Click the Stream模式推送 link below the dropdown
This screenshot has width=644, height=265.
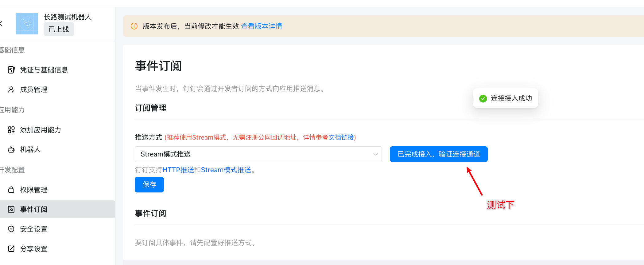pyautogui.click(x=226, y=170)
